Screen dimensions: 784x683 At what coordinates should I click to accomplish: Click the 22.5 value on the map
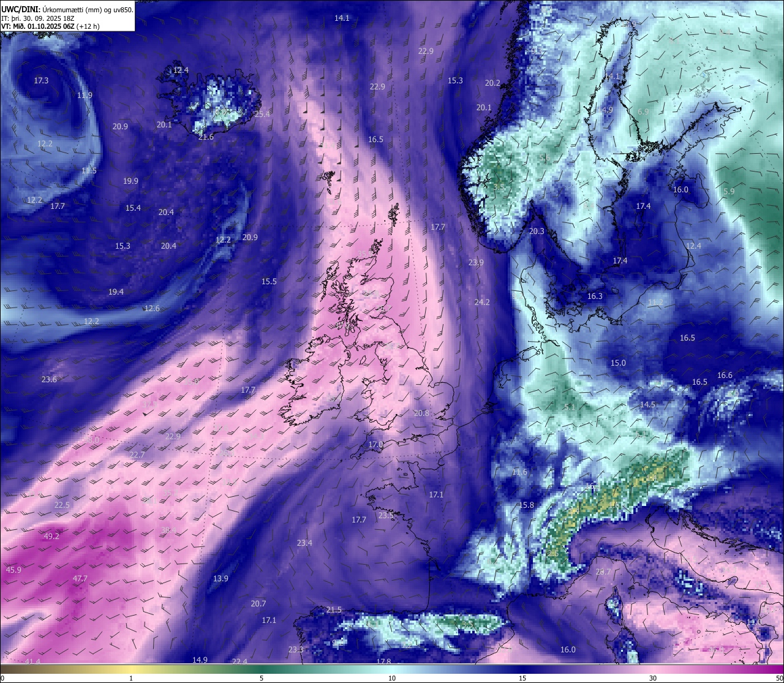pyautogui.click(x=62, y=505)
